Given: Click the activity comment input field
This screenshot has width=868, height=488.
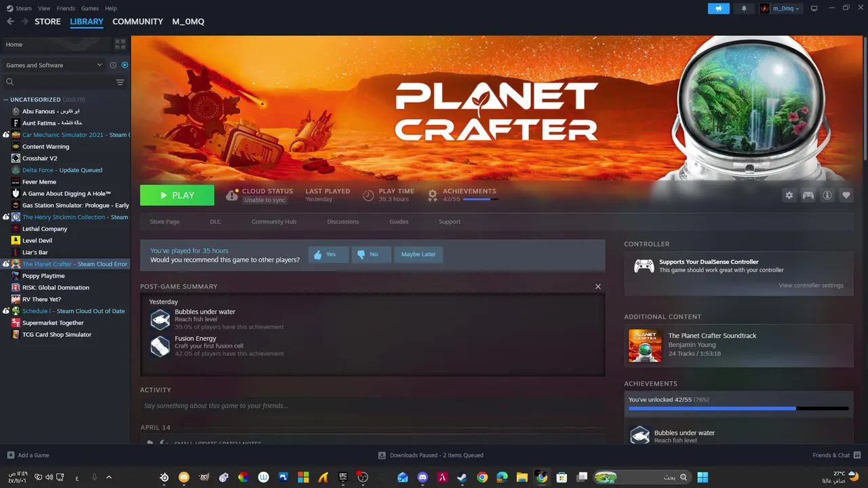Looking at the screenshot, I should coord(372,406).
